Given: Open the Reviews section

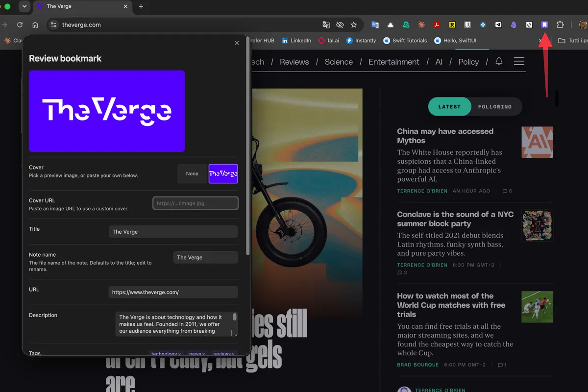Looking at the screenshot, I should [294, 62].
